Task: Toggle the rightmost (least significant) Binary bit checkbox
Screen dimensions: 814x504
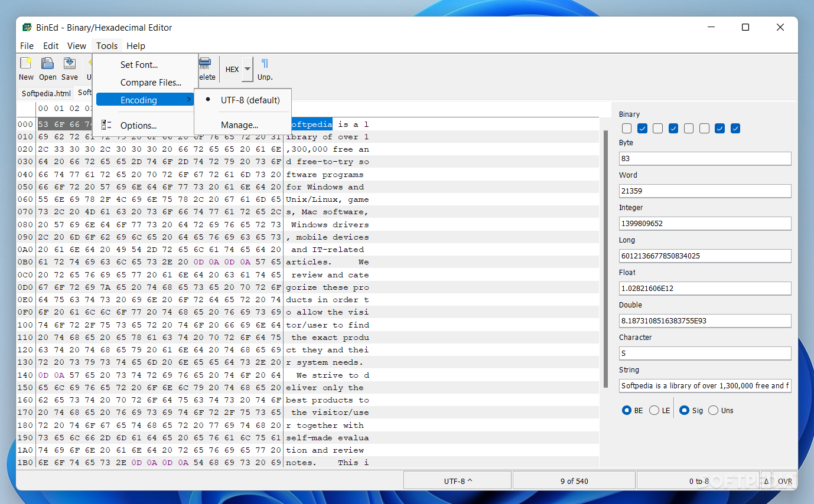Action: click(735, 128)
